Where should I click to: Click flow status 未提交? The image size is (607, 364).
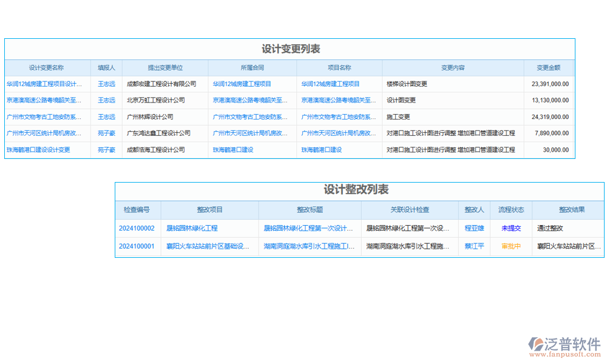click(512, 228)
